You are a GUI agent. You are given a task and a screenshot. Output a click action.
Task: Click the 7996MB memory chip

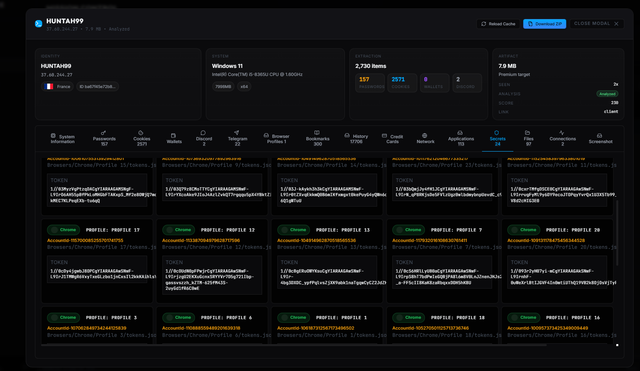coord(223,87)
